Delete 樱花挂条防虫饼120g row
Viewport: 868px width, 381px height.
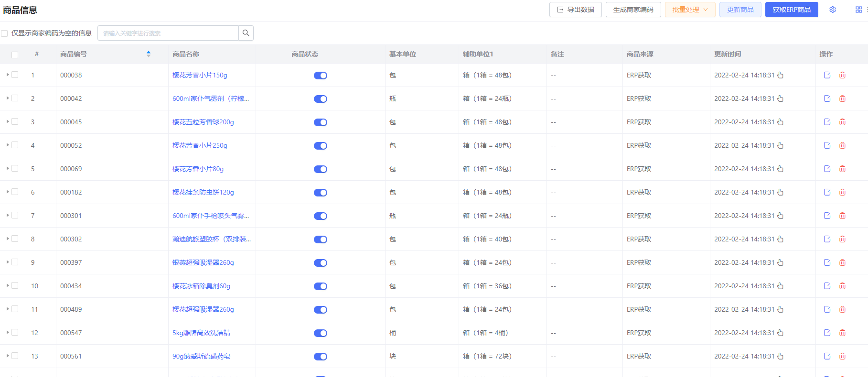pos(842,192)
